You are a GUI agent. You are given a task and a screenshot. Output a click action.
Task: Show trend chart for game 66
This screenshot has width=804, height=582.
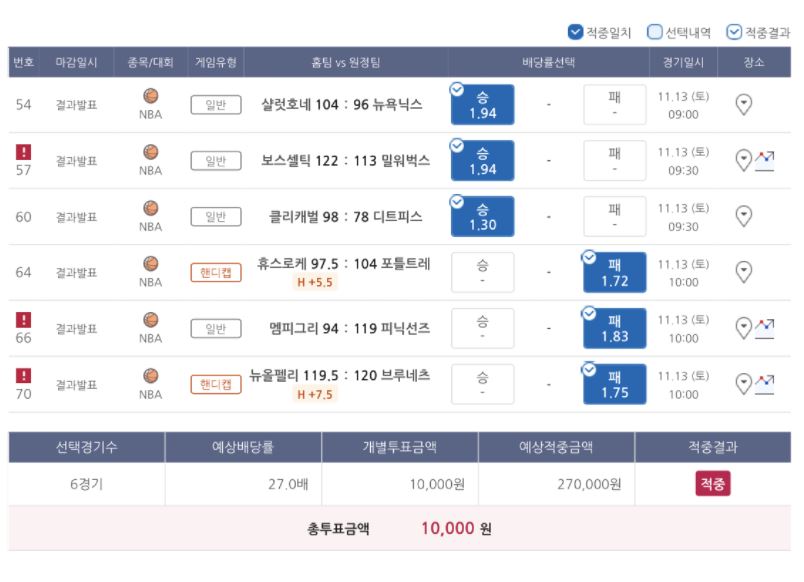point(765,329)
